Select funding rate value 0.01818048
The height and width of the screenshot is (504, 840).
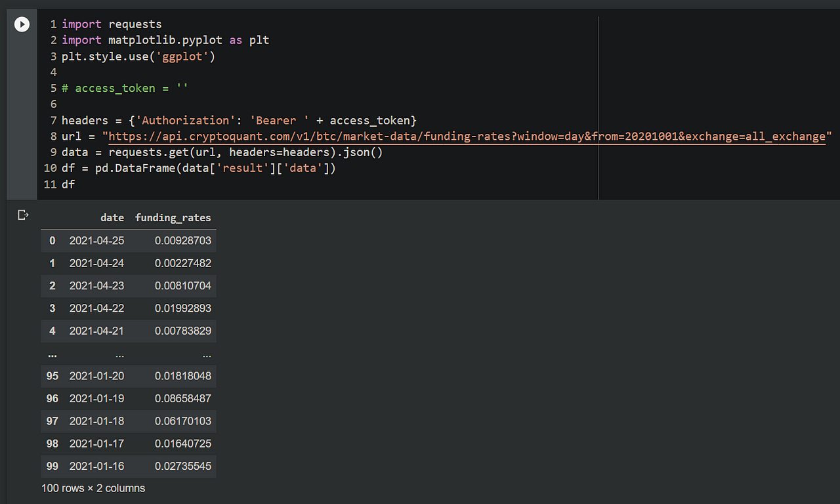point(183,376)
